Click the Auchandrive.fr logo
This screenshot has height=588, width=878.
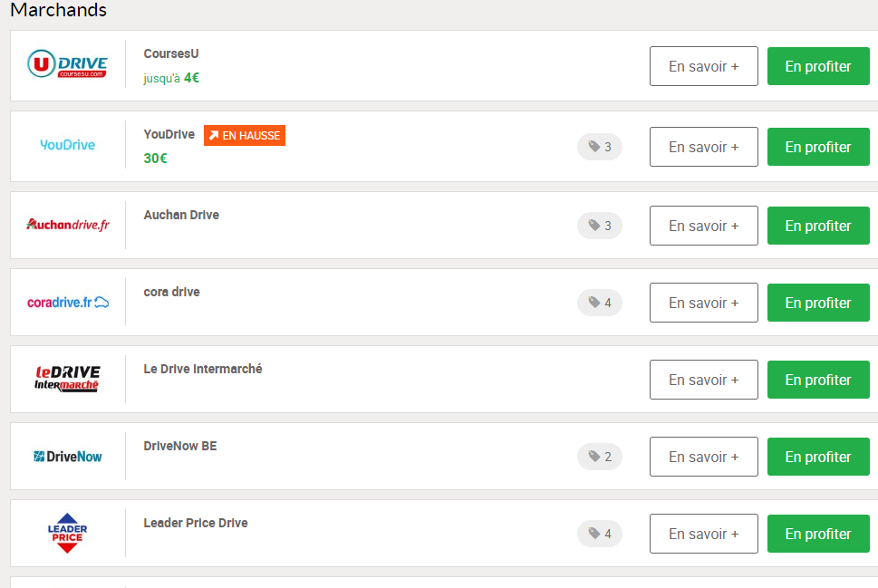point(67,225)
